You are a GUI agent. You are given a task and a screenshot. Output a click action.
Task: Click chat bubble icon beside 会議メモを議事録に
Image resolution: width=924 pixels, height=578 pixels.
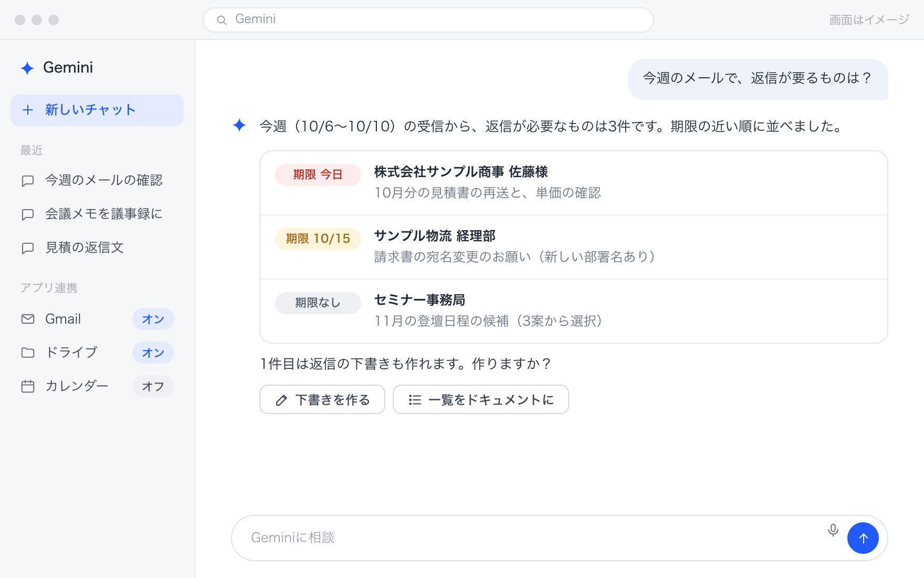(x=28, y=214)
